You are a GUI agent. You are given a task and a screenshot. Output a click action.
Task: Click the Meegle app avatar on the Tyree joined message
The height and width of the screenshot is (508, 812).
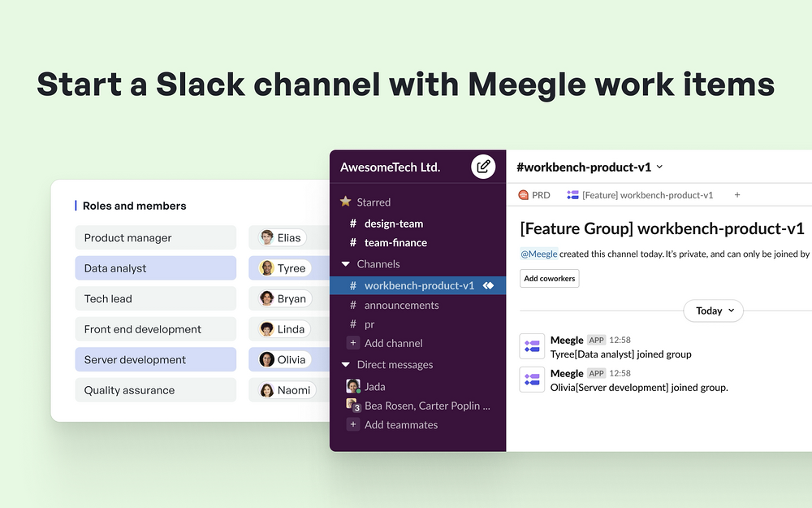click(532, 346)
